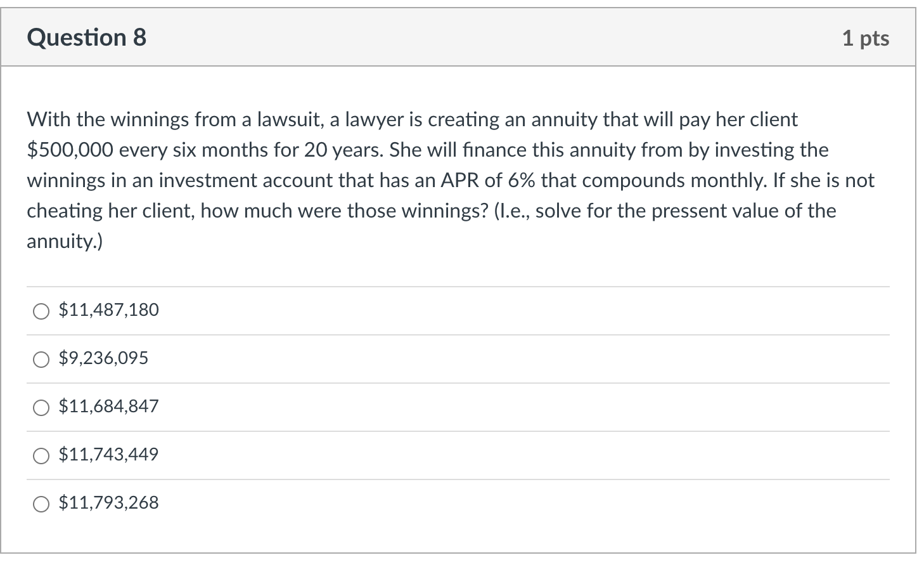
Task: Click the Question 8 heading
Action: (87, 37)
